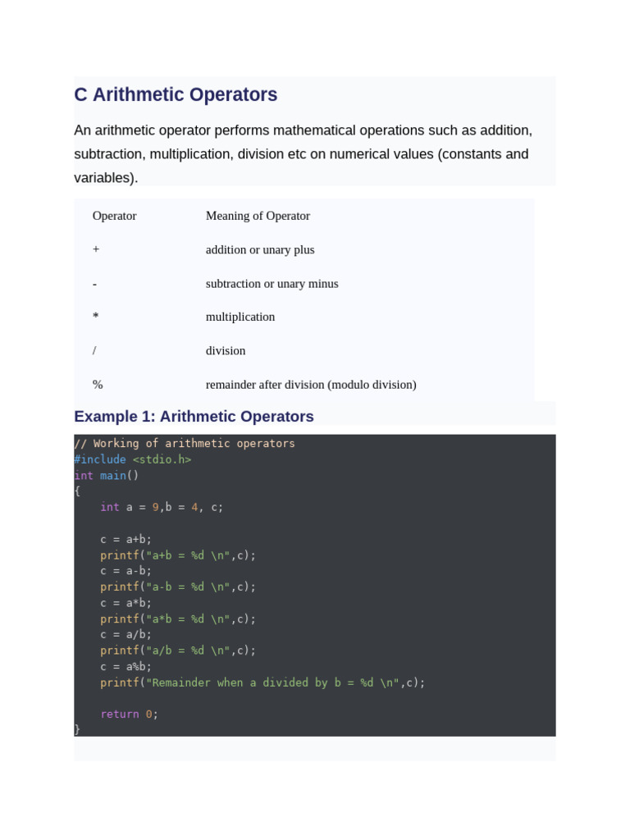630x840 pixels.
Task: Click the "addition or unary plus" cell
Action: 260,249
